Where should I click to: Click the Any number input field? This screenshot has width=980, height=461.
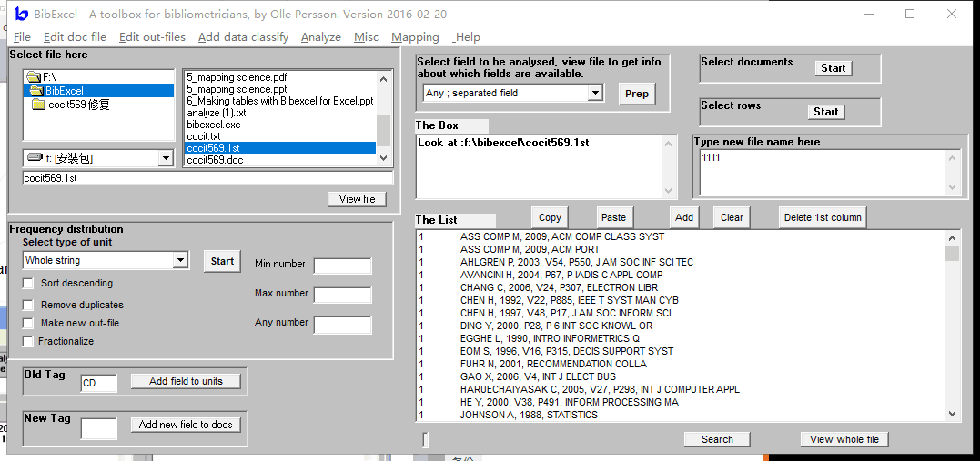tap(342, 325)
